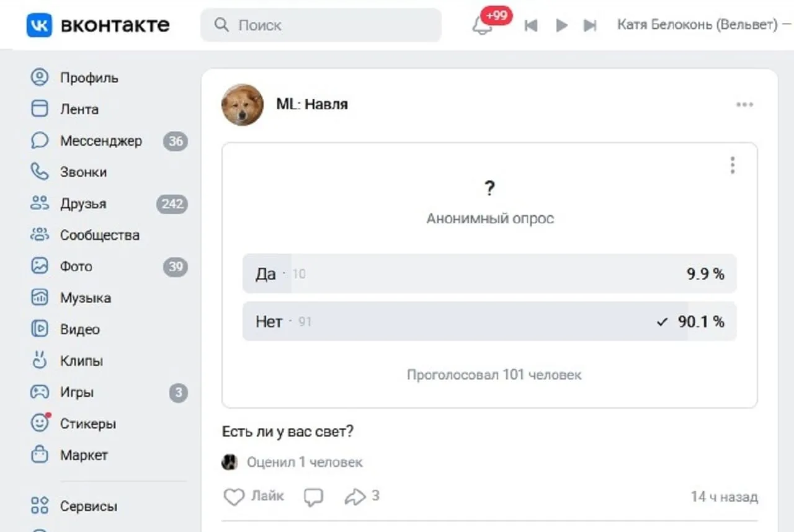Open the dog avatar of ML: Навля
794x532 pixels.
point(243,105)
